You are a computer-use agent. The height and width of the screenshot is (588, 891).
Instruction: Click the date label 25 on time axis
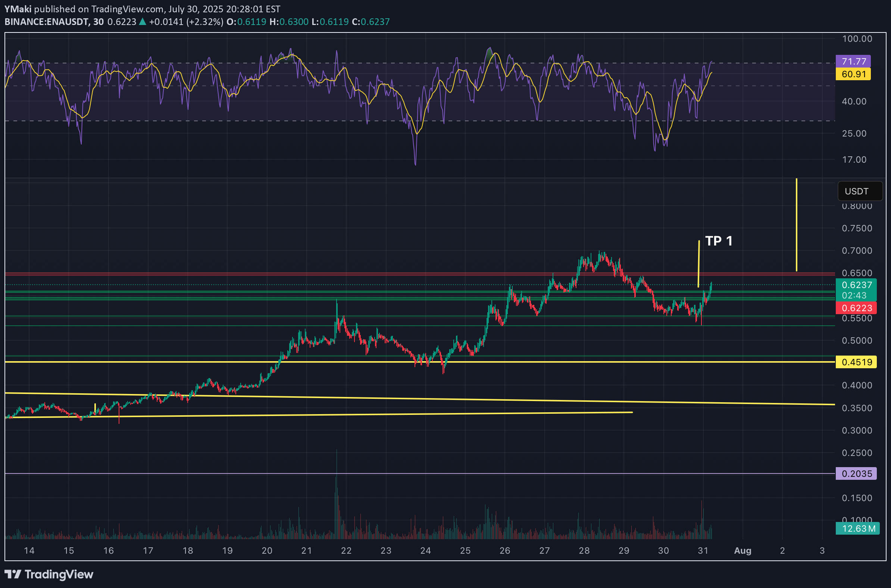465,550
